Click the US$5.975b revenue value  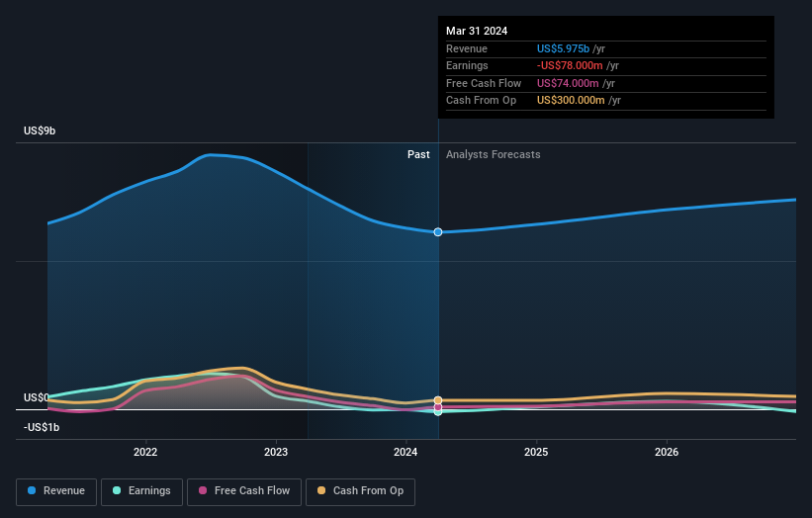coord(563,48)
